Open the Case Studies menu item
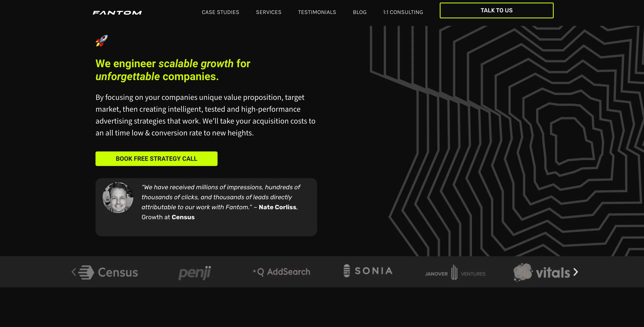This screenshot has height=327, width=644. (x=220, y=12)
